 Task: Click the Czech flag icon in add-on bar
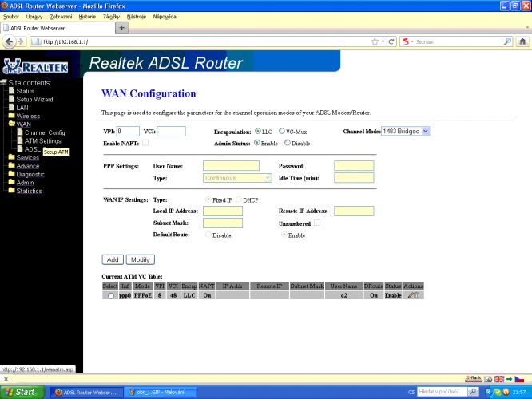pos(519,379)
